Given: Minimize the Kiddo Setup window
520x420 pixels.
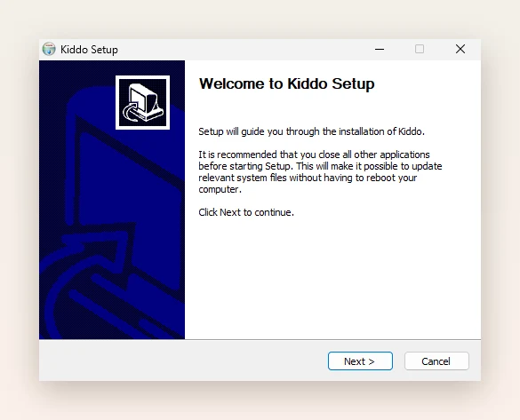Looking at the screenshot, I should coord(380,50).
